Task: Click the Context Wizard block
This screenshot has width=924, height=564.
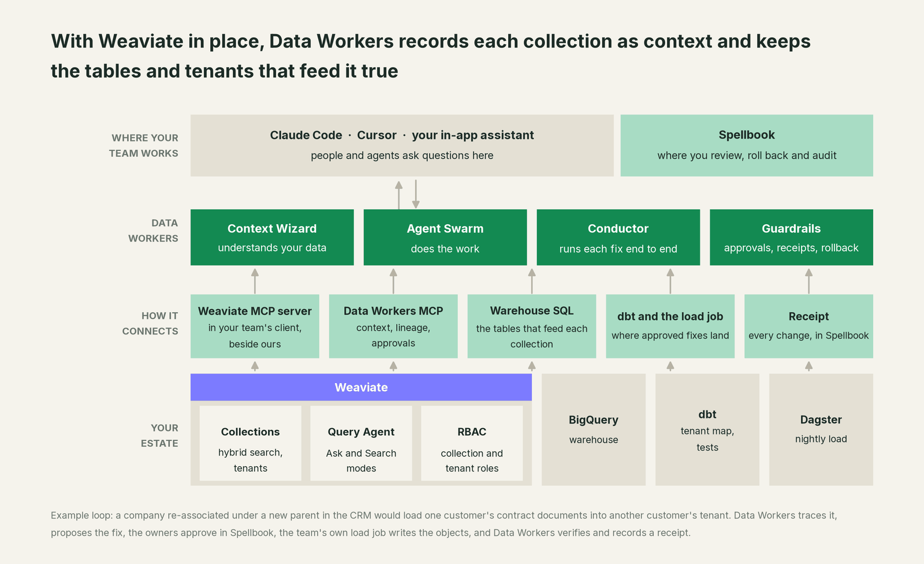Action: pyautogui.click(x=272, y=238)
